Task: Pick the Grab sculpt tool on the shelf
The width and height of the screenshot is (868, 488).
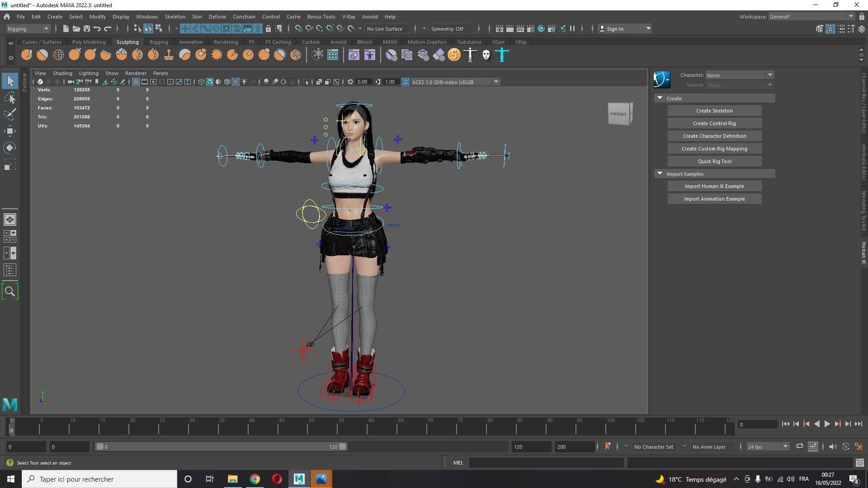Action: pos(74,55)
